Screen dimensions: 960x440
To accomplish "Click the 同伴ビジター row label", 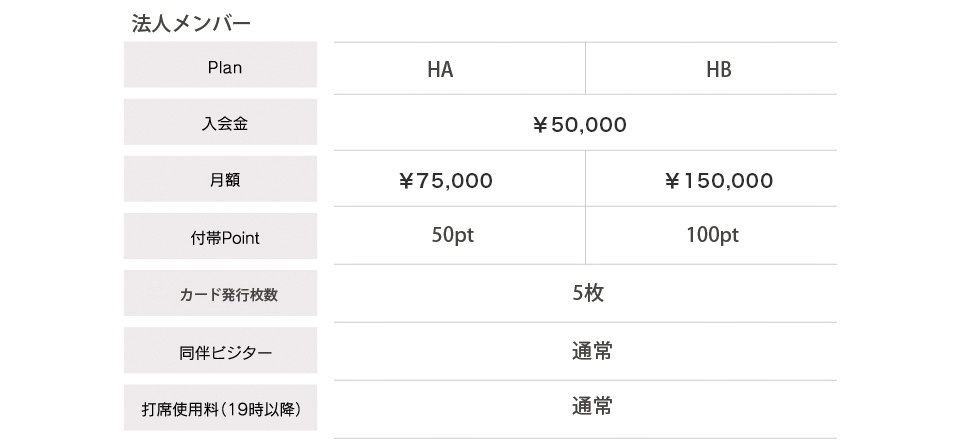I will (x=220, y=350).
